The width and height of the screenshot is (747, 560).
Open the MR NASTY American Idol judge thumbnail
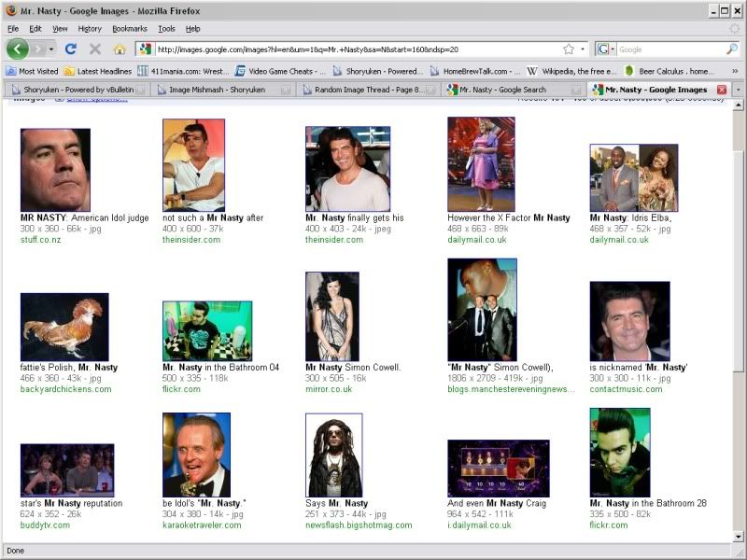click(x=55, y=170)
